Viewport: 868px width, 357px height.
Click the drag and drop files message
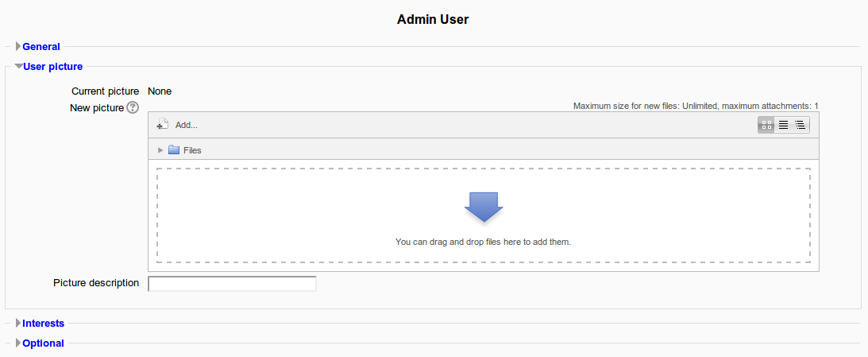click(x=483, y=242)
